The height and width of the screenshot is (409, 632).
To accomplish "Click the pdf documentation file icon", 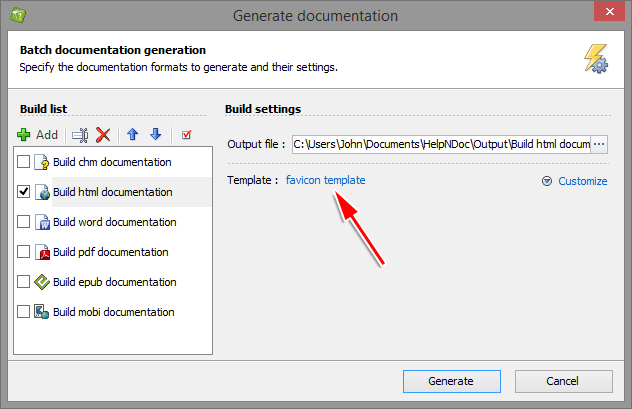I will pos(42,252).
